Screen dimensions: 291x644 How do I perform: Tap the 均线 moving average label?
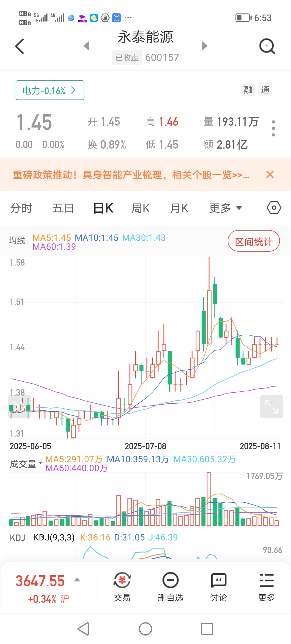(x=17, y=240)
